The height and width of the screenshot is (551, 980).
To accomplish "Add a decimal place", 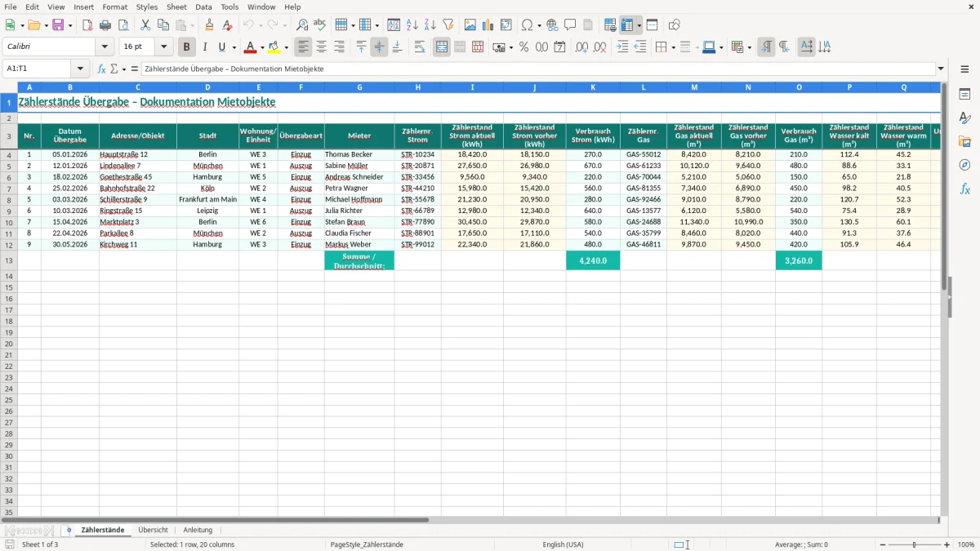I will click(582, 47).
